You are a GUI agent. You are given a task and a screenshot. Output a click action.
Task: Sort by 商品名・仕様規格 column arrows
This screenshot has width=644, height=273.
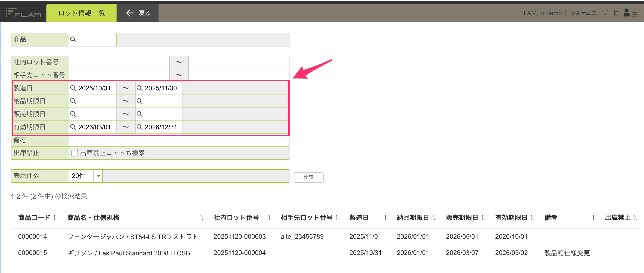(x=202, y=218)
